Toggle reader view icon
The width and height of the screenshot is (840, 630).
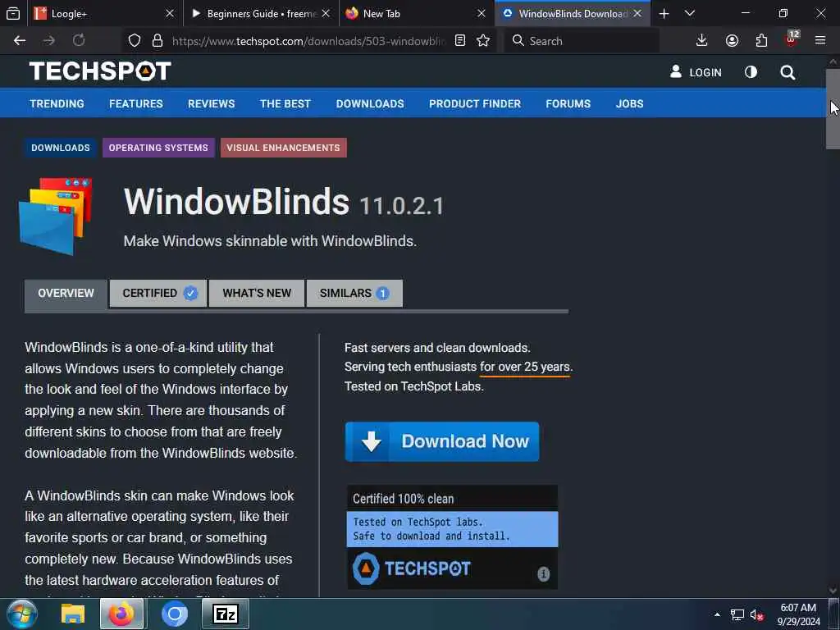(x=459, y=41)
